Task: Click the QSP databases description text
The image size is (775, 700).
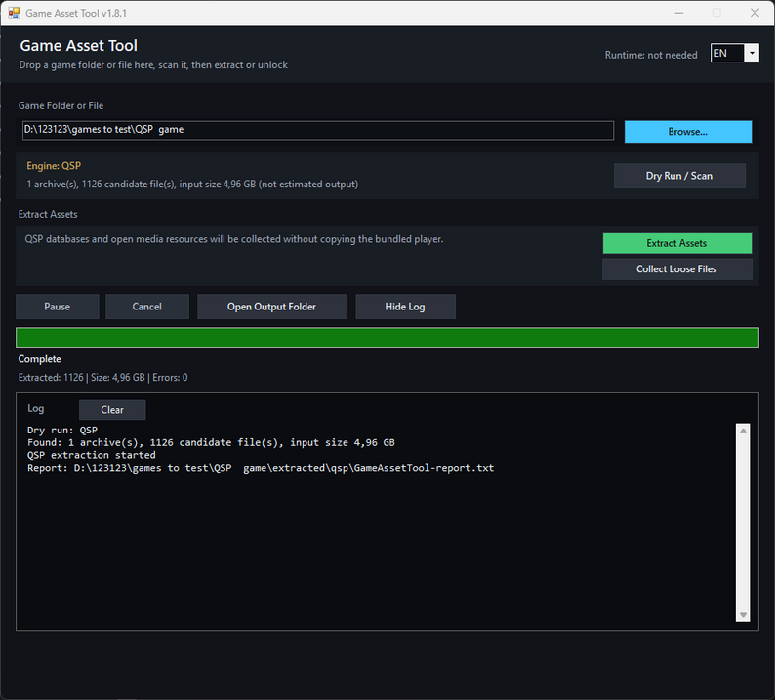Action: pos(234,239)
